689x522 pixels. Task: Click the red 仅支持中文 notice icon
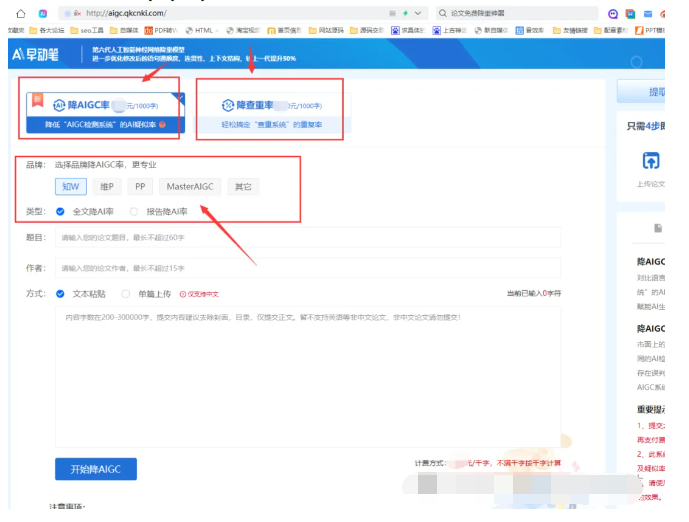tap(183, 294)
